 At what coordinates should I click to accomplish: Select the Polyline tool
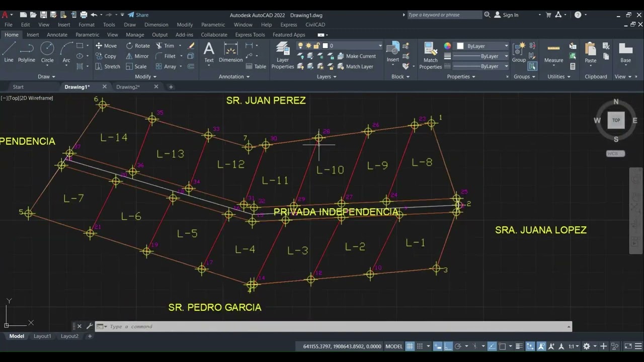coord(27,52)
